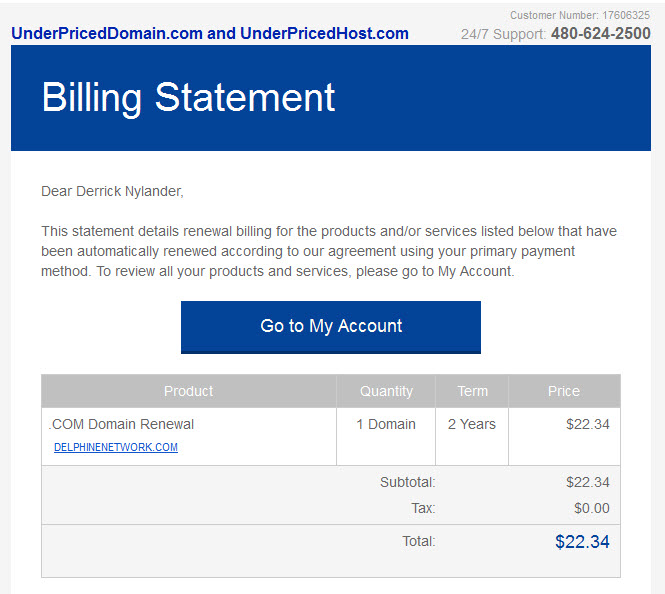Viewport: 665px width, 594px height.
Task: Click the blue Total amount $22.34
Action: 582,541
